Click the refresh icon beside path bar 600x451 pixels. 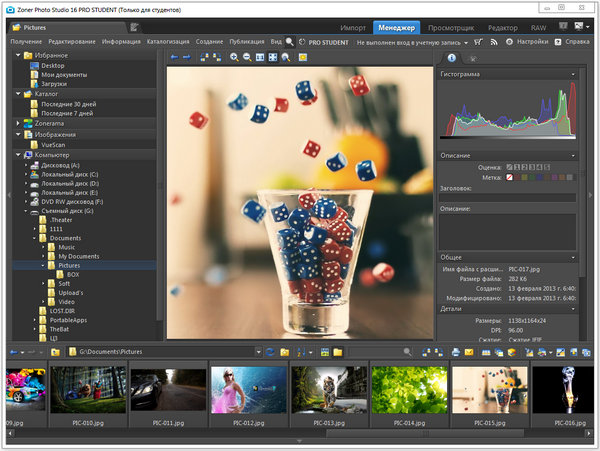pyautogui.click(x=269, y=352)
